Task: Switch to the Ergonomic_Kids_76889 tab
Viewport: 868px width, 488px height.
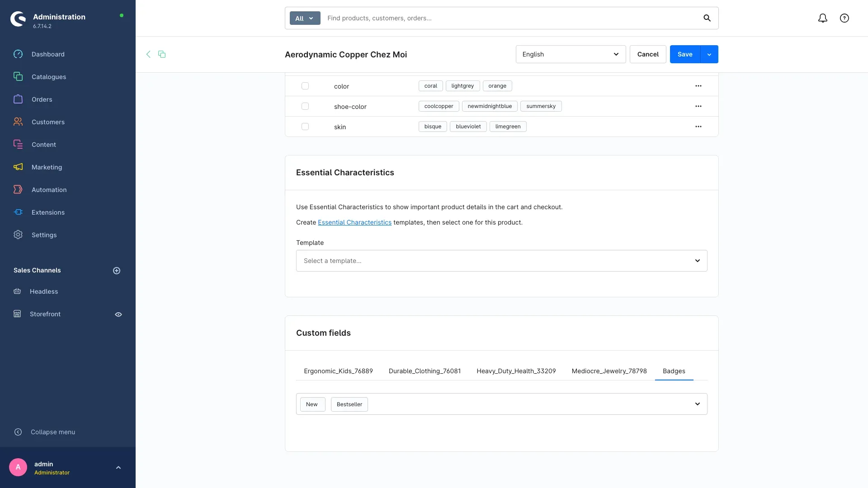Action: tap(338, 371)
